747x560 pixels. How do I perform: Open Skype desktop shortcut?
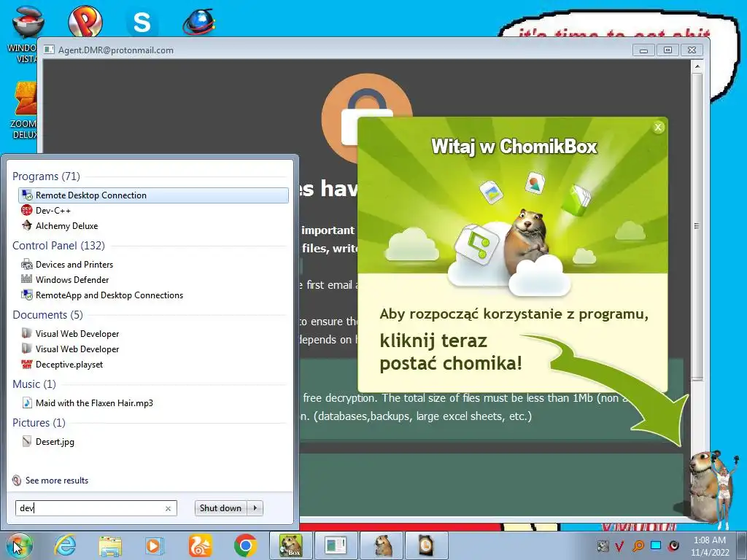pyautogui.click(x=142, y=22)
